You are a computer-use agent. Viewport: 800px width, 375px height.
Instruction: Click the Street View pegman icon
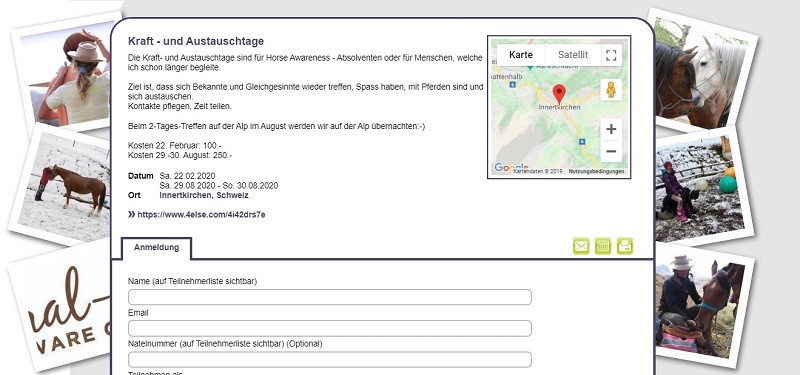(x=611, y=90)
